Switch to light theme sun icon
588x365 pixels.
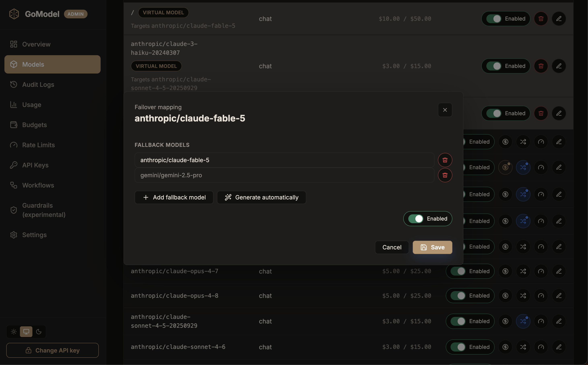click(14, 332)
